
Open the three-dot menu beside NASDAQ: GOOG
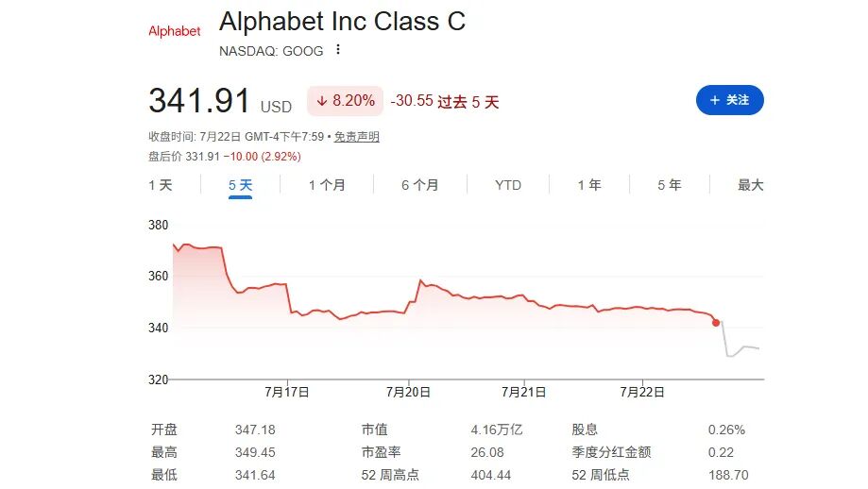(x=338, y=50)
